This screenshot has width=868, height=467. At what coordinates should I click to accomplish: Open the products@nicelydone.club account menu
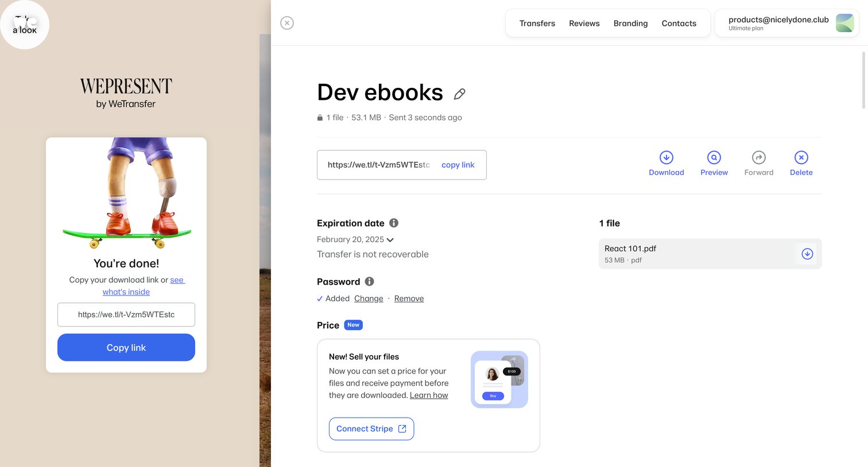point(786,23)
